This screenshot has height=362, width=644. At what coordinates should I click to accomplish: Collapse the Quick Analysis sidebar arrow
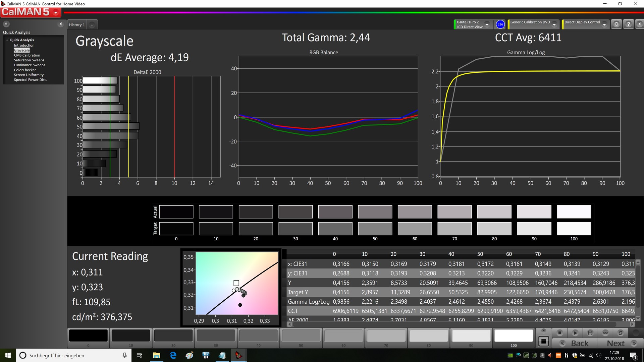61,24
